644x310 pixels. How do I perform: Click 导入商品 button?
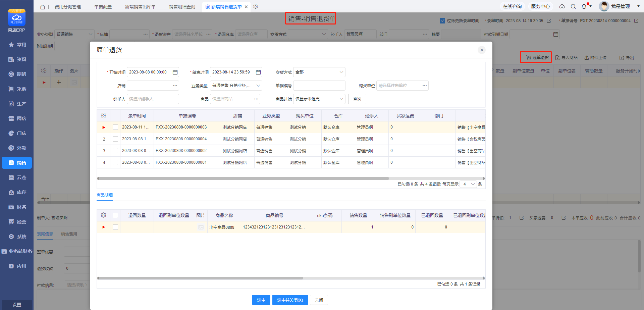pyautogui.click(x=567, y=58)
